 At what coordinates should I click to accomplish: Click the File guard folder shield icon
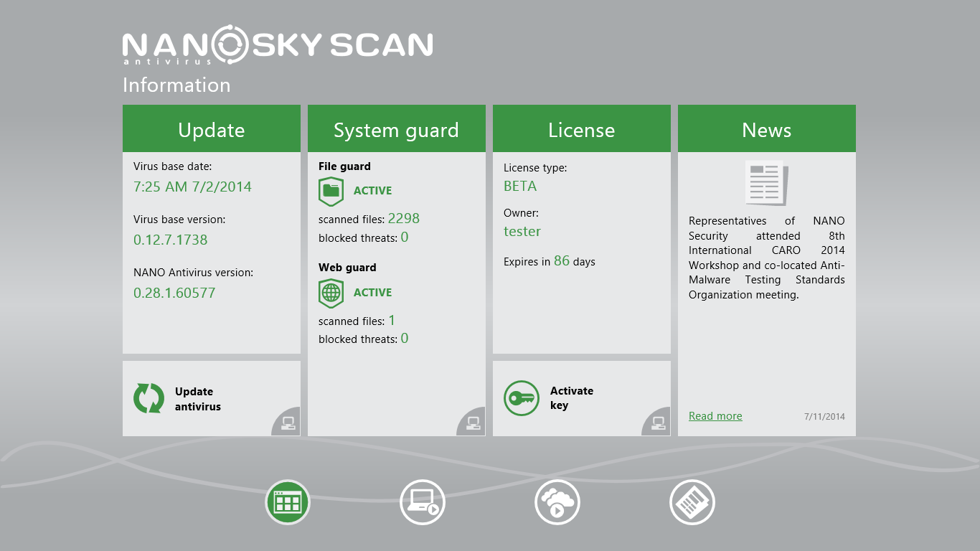pos(331,191)
